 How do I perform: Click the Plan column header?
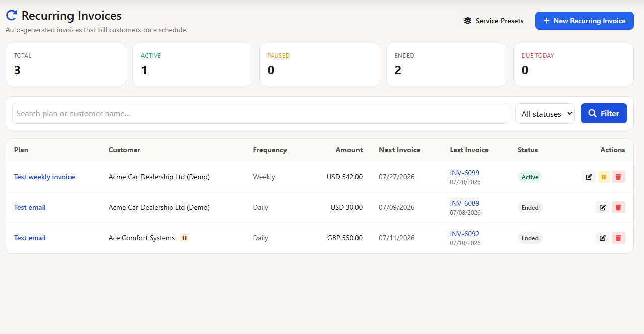coord(21,150)
